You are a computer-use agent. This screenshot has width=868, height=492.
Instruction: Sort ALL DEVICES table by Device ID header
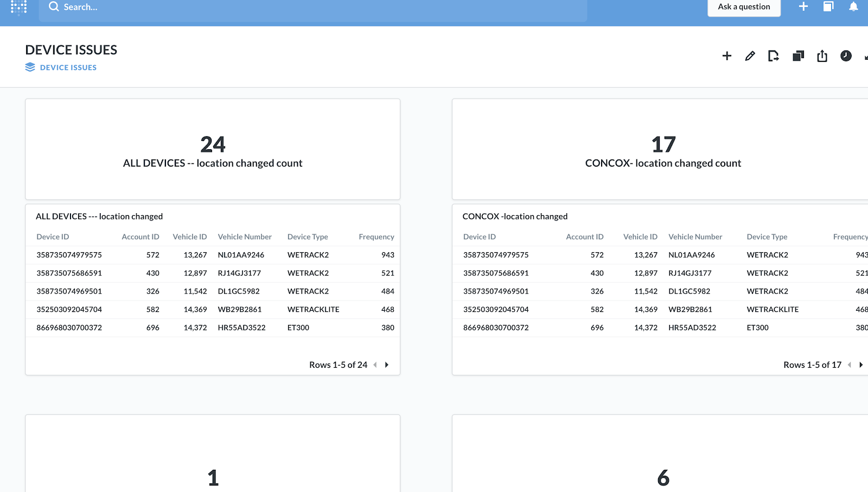(x=53, y=237)
